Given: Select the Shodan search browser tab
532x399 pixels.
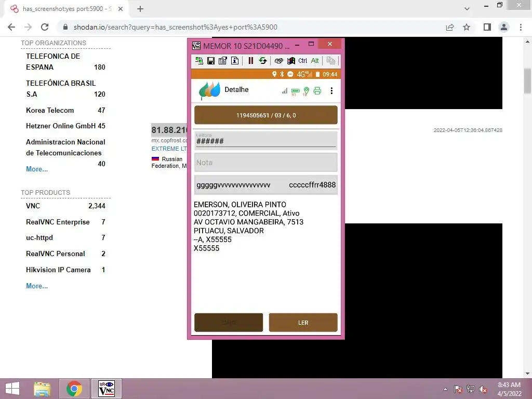Looking at the screenshot, I should [x=66, y=9].
